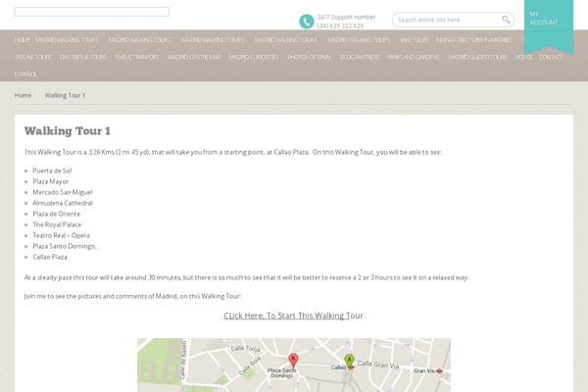Open Contact menu item
The height and width of the screenshot is (392, 588).
click(551, 57)
